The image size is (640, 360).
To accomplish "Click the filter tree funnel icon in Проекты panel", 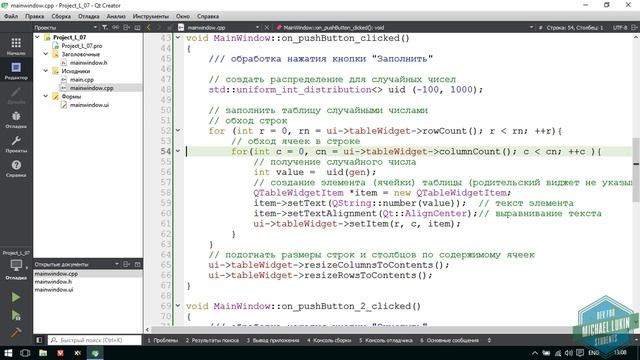I will tap(105, 27).
